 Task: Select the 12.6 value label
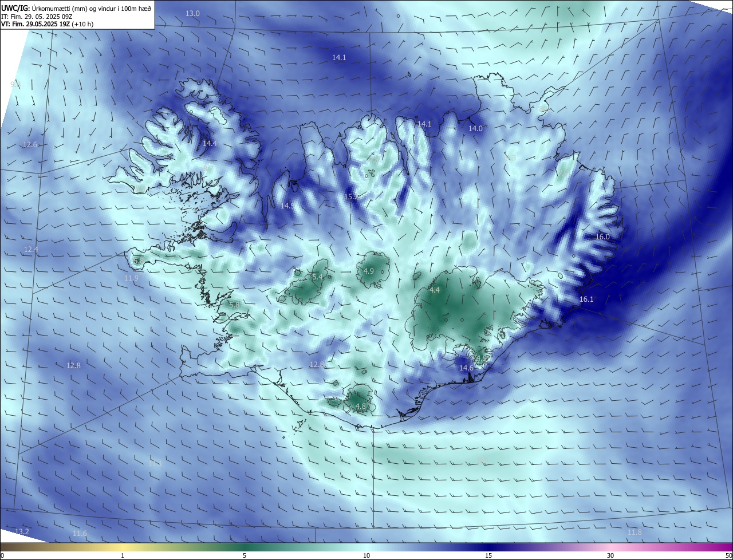pyautogui.click(x=30, y=145)
